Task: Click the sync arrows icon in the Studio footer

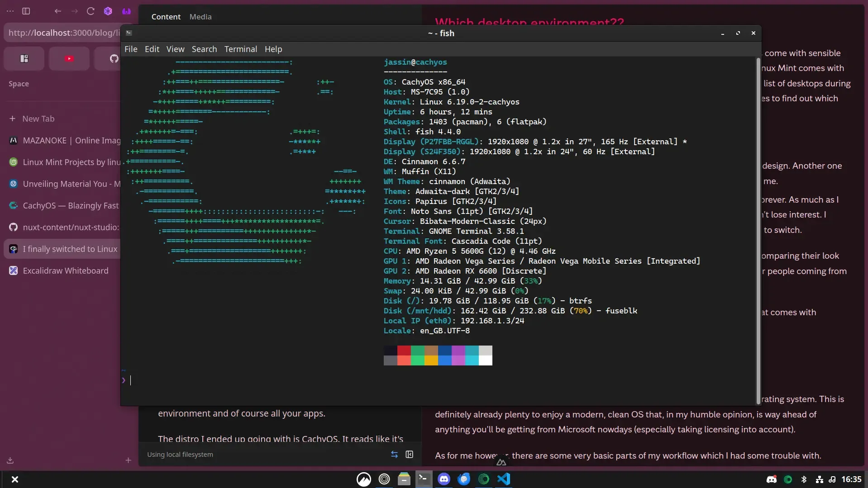Action: coord(394,455)
